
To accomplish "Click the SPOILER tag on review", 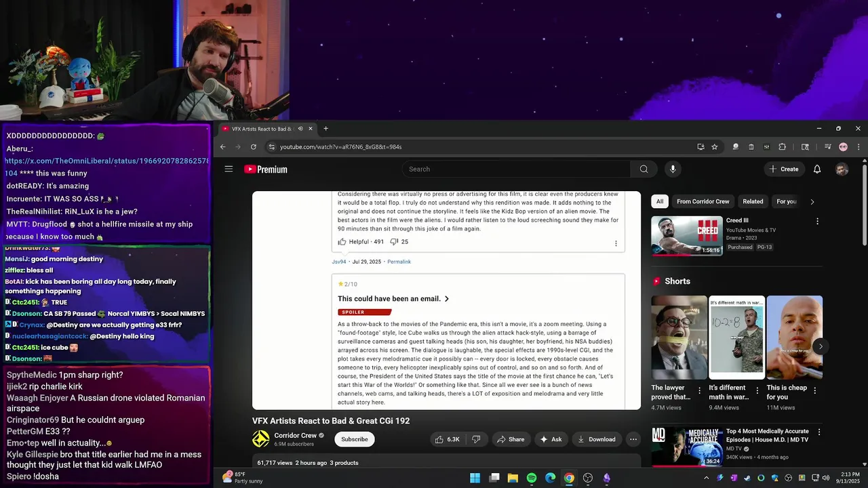I will 364,312.
